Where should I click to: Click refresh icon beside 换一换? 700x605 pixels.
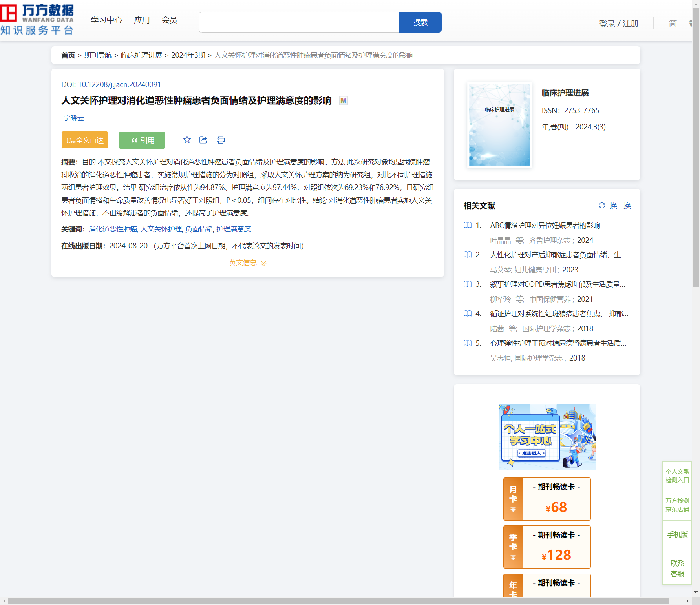click(602, 205)
